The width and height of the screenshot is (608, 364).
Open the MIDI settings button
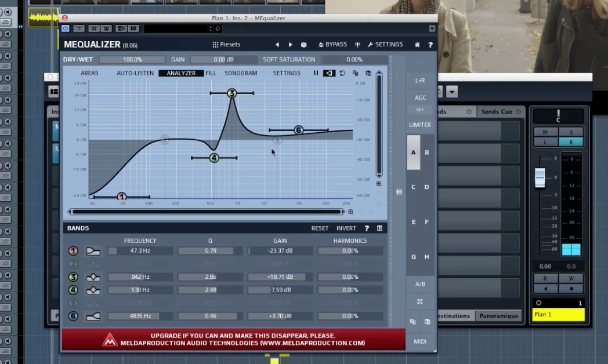[x=420, y=341]
